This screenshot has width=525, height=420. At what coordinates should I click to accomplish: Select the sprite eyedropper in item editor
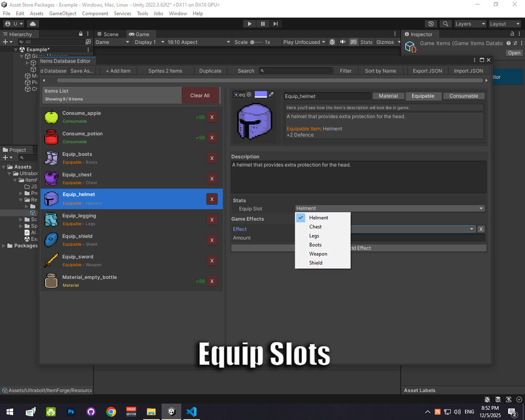coord(272,94)
